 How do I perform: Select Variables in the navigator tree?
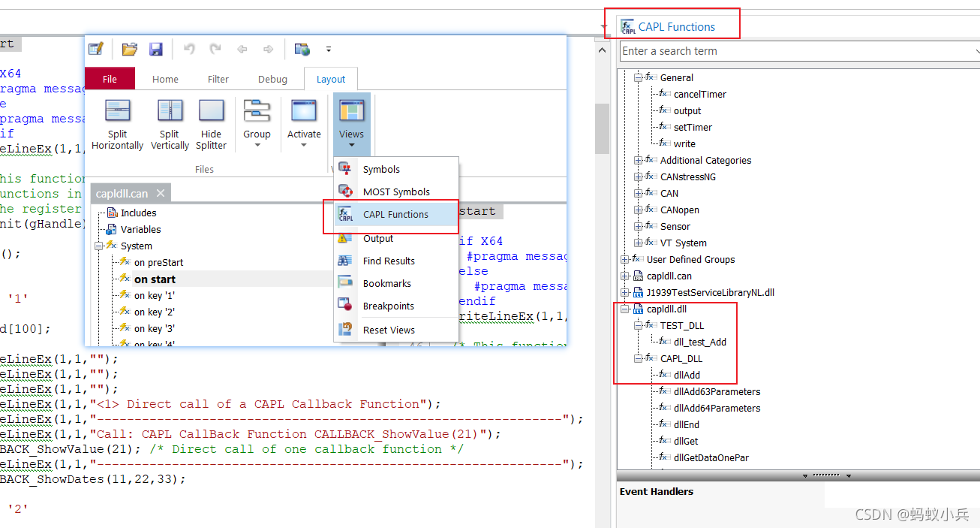click(140, 229)
